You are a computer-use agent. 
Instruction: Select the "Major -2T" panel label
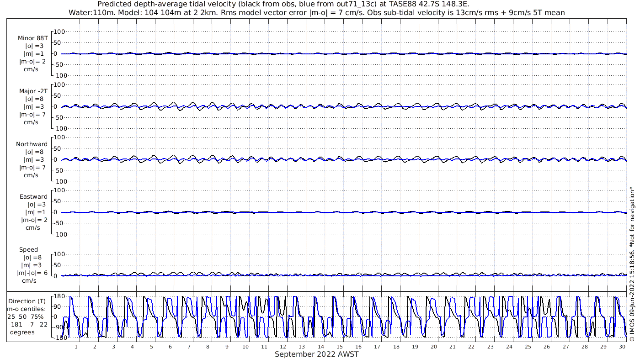tap(33, 91)
